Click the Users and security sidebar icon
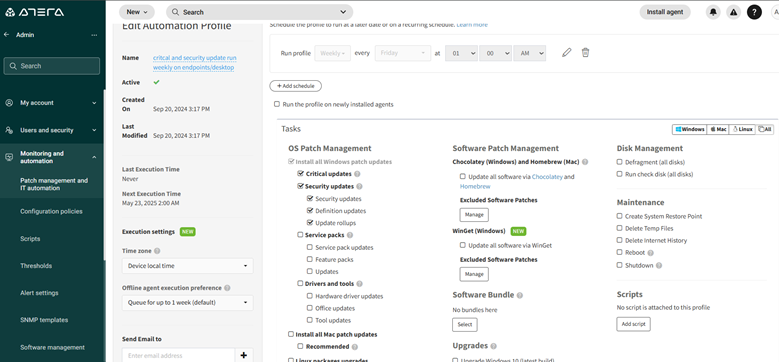Viewport: 779px width, 362px height. pyautogui.click(x=9, y=130)
